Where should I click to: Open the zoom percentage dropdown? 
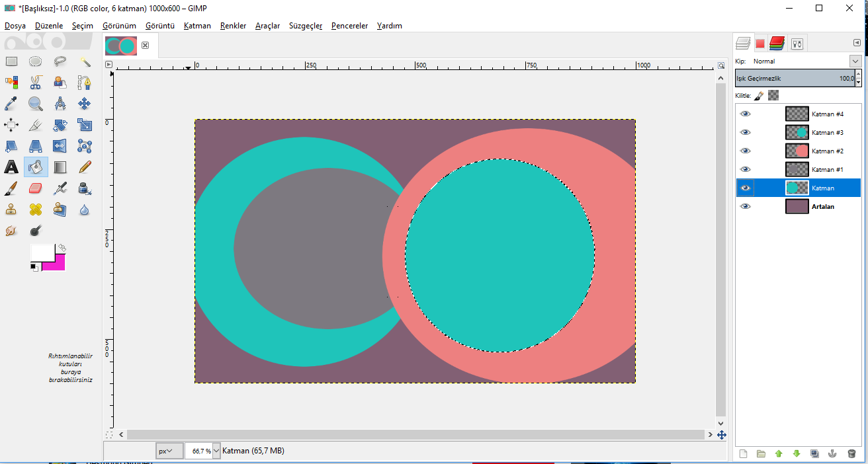tap(216, 451)
